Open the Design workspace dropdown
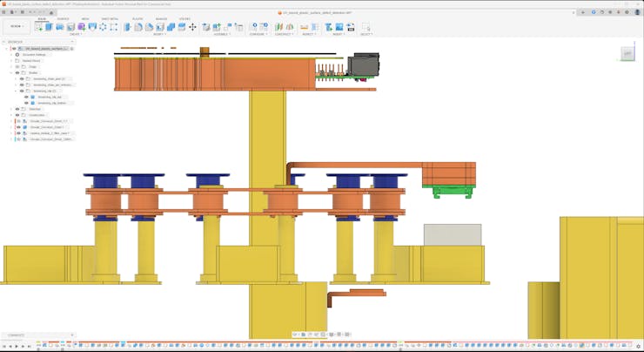Image resolution: width=644 pixels, height=352 pixels. (15, 27)
